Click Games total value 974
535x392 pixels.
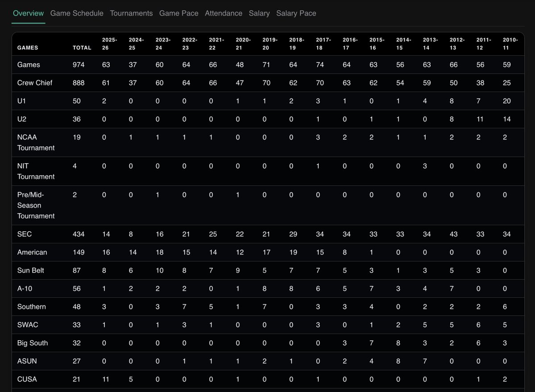coord(79,65)
